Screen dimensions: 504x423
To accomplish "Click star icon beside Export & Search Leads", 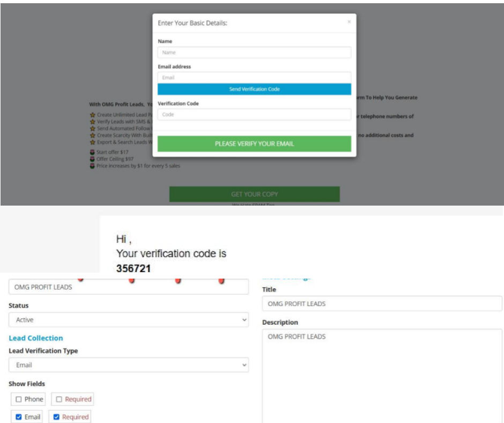I will pos(93,142).
